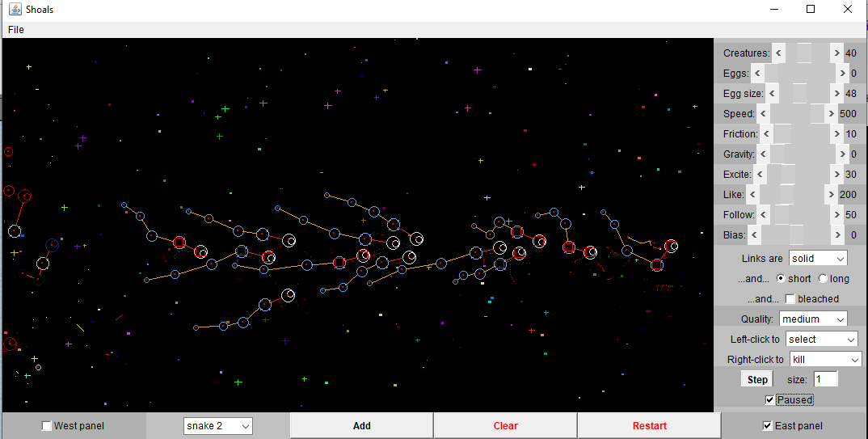Click the Bias slider left arrow

point(754,235)
